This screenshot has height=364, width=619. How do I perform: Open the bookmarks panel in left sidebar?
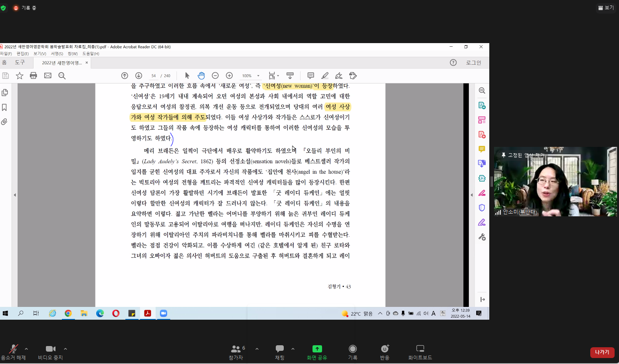pos(4,107)
